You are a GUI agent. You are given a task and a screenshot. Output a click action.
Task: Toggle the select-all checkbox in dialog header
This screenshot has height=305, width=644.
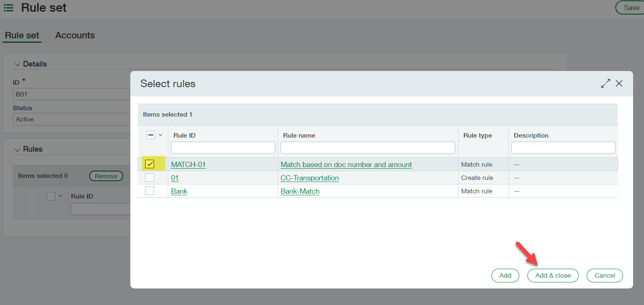(151, 135)
